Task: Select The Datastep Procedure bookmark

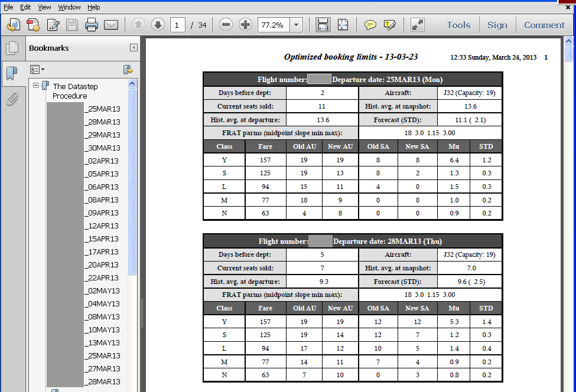Action: (75, 91)
